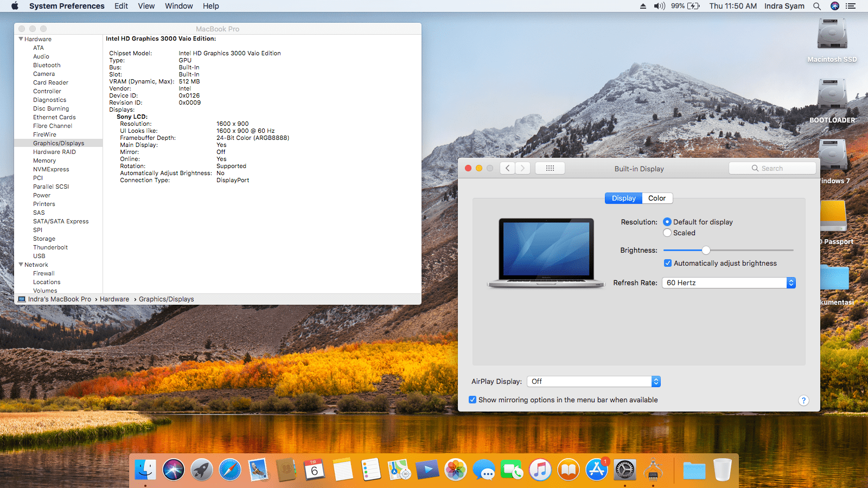Collapse the Network section in sidebar
This screenshot has width=868, height=488.
tap(21, 265)
